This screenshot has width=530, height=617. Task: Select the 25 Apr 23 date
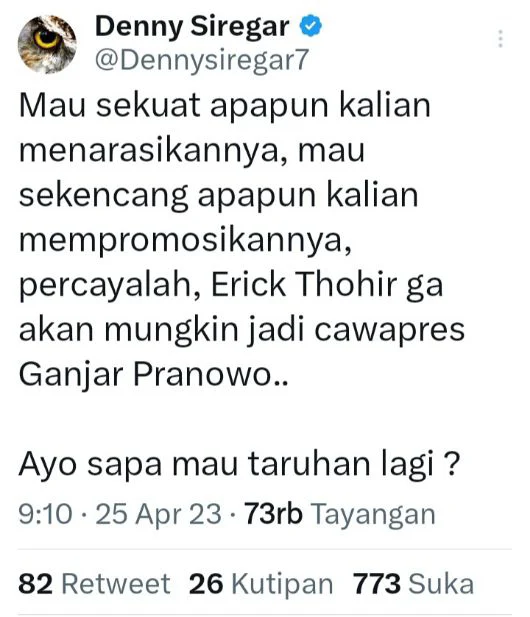(x=158, y=514)
